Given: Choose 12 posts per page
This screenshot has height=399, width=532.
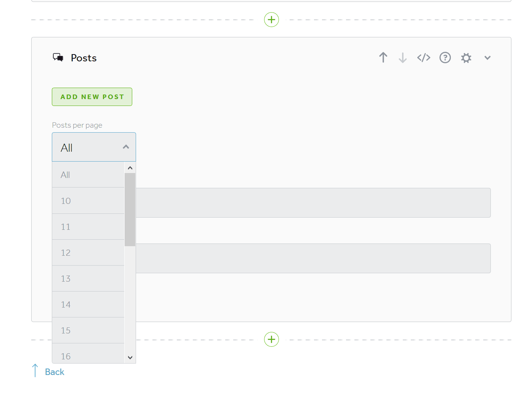Looking at the screenshot, I should (88, 253).
